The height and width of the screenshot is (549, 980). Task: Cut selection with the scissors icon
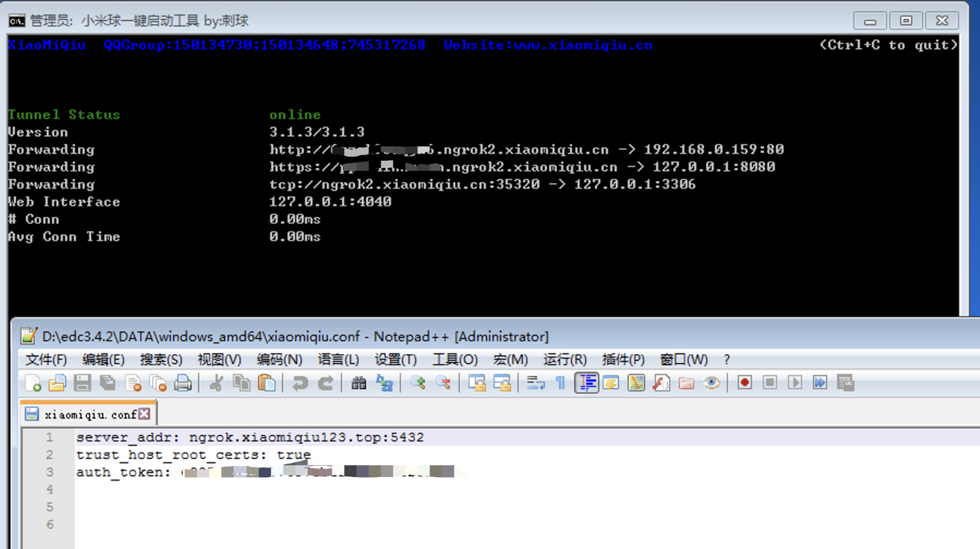tap(217, 383)
